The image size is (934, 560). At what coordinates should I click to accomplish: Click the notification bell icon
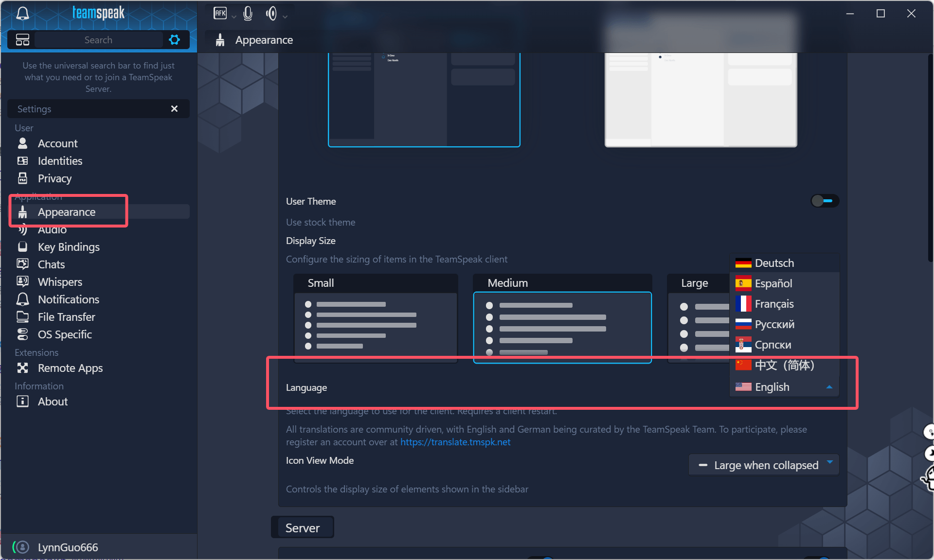22,13
